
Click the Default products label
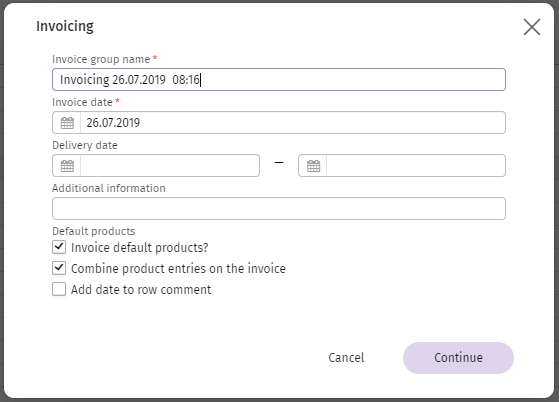pyautogui.click(x=94, y=231)
